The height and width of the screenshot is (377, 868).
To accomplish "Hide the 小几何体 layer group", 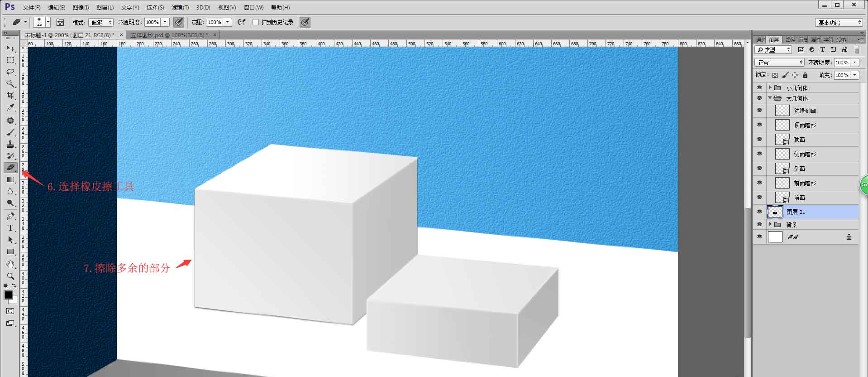I will coord(759,87).
